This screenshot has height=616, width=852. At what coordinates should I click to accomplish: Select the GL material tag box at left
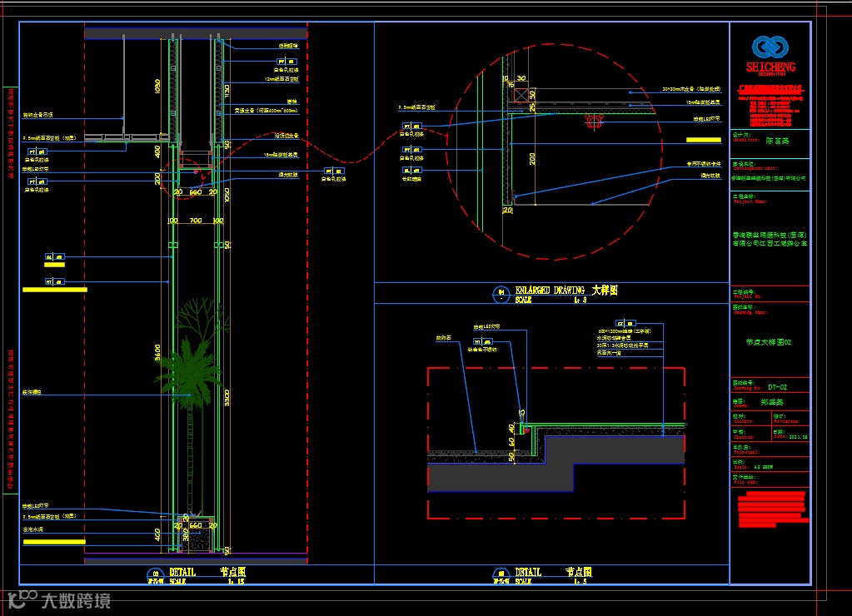pyautogui.click(x=54, y=257)
